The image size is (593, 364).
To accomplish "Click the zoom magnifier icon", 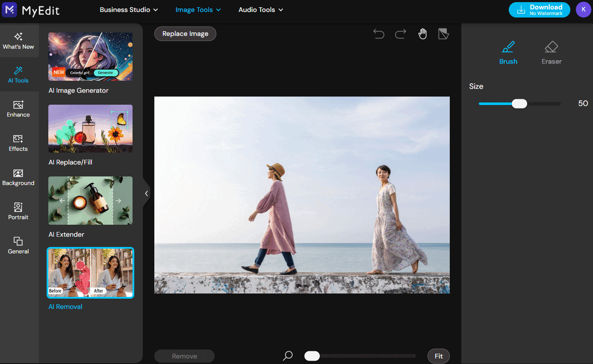I will pyautogui.click(x=287, y=356).
